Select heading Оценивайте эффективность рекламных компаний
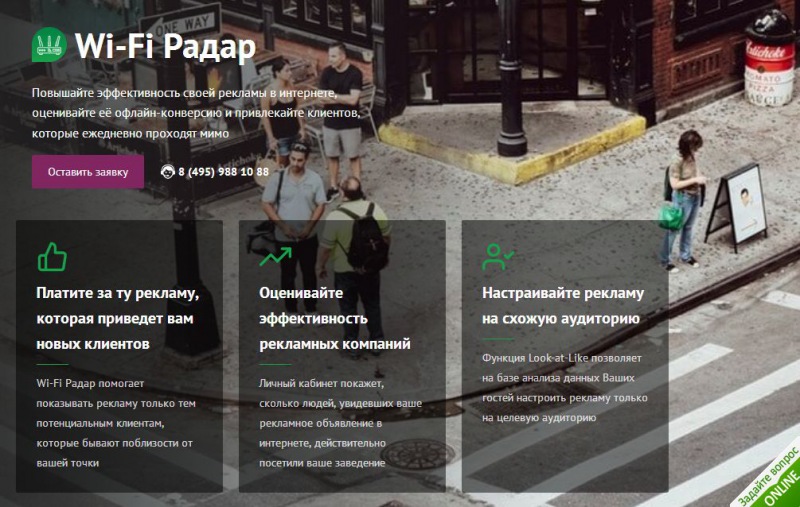 [335, 318]
